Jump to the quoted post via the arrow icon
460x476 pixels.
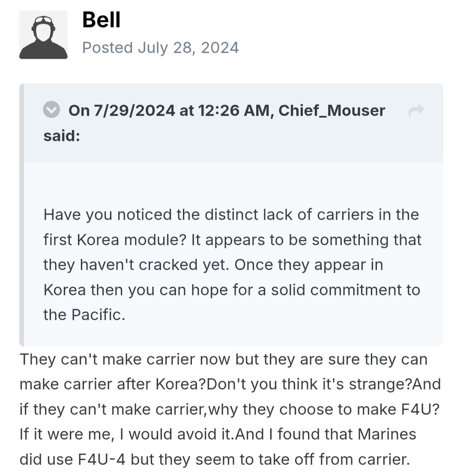(x=416, y=111)
